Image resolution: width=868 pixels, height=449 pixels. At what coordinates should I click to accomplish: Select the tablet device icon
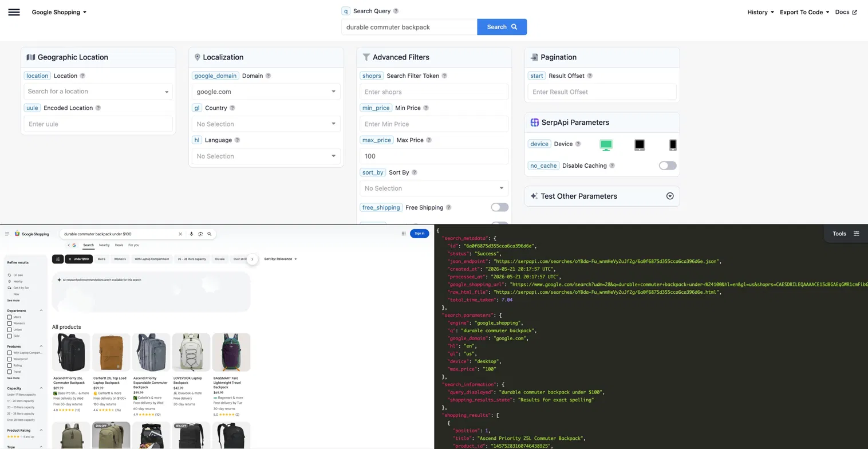pyautogui.click(x=640, y=145)
